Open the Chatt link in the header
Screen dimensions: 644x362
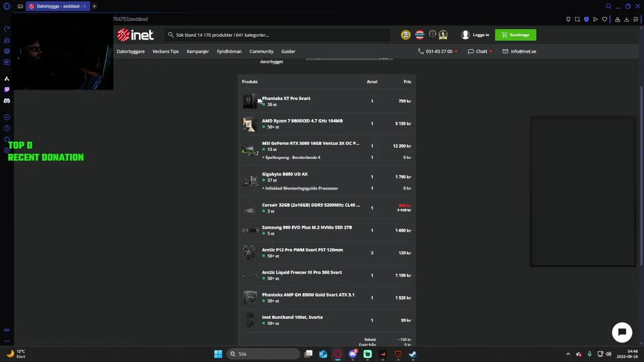(x=481, y=51)
